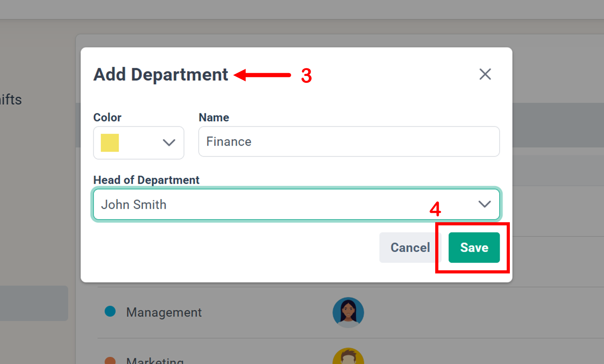
Task: Click the highlighted sidebar menu item
Action: click(x=33, y=303)
